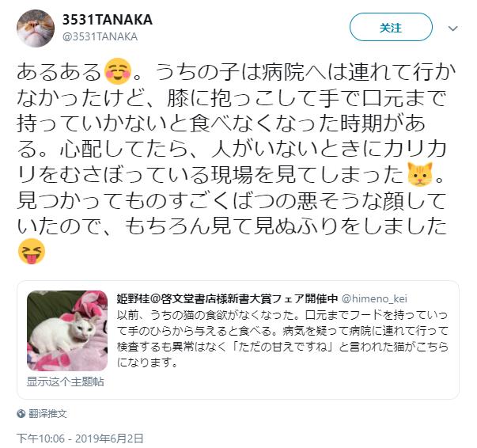Open quoted author 姫野桂@啓文堂書店様新書大賞フェア開催中

click(227, 298)
